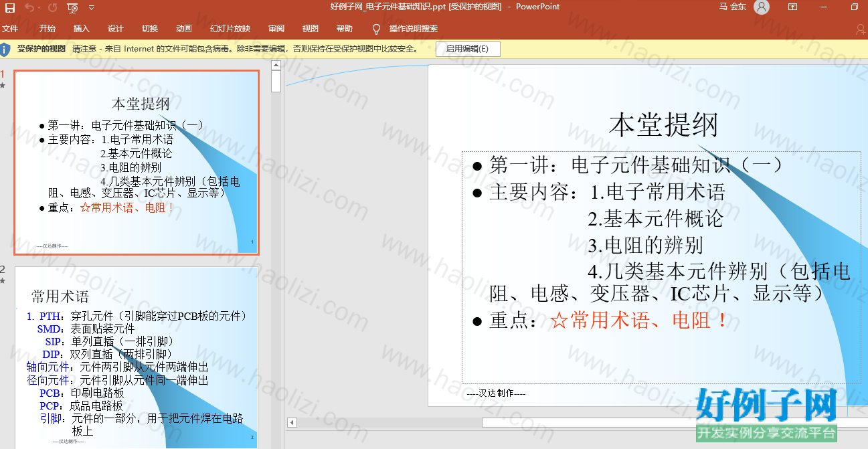Click the 操作说明搜索 search box

[x=414, y=29]
